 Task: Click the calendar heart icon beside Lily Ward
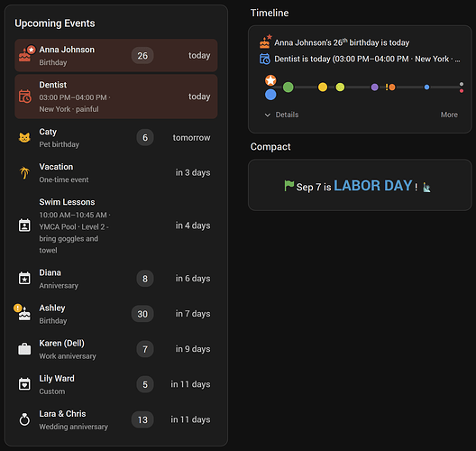(x=24, y=384)
